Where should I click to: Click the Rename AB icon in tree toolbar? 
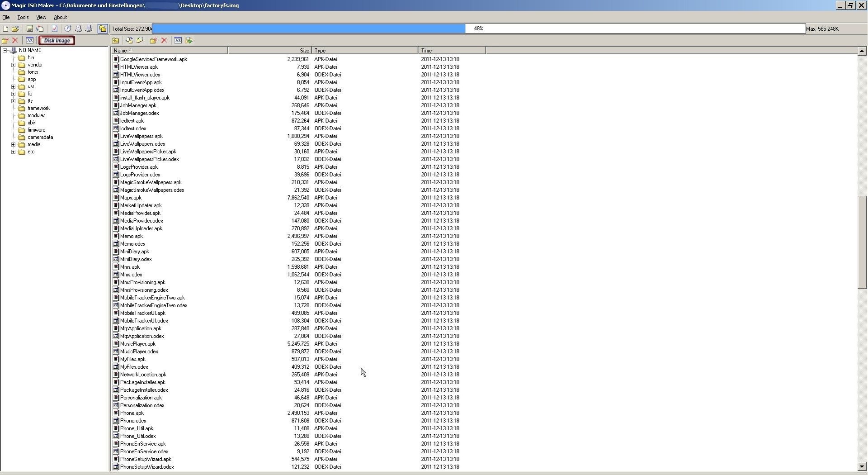pos(30,40)
